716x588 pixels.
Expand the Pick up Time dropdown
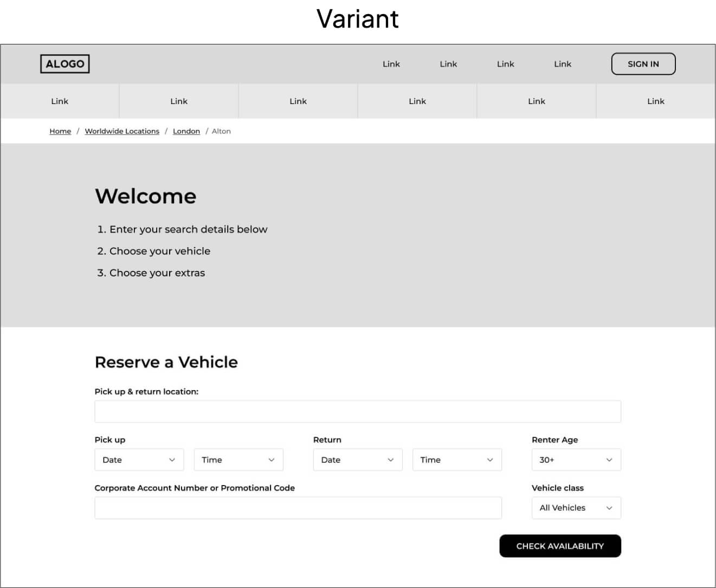click(238, 460)
